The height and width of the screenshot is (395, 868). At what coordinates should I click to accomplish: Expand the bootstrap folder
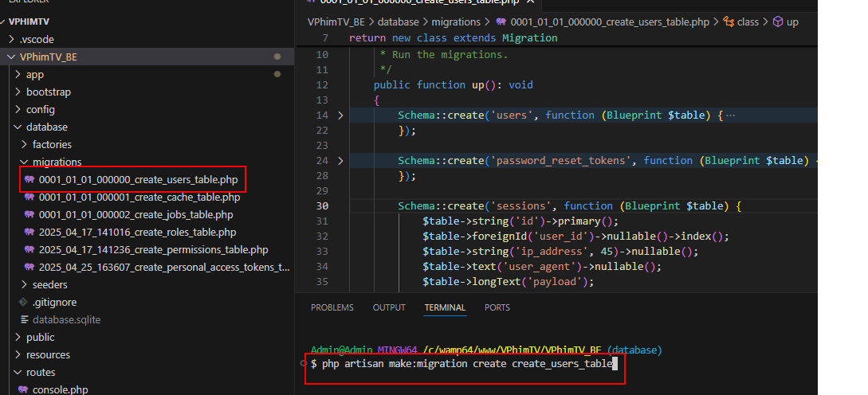point(18,92)
